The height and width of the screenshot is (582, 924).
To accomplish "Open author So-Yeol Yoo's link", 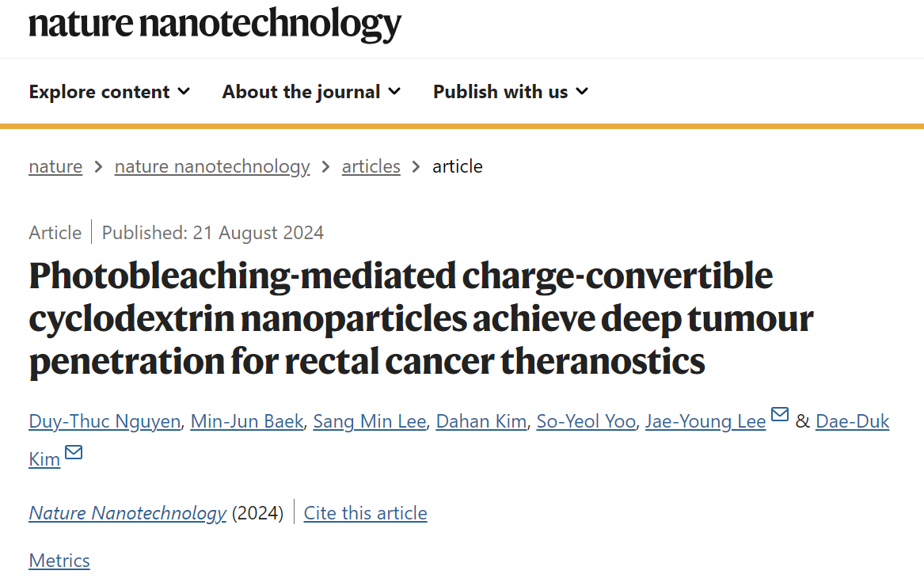I will [586, 421].
